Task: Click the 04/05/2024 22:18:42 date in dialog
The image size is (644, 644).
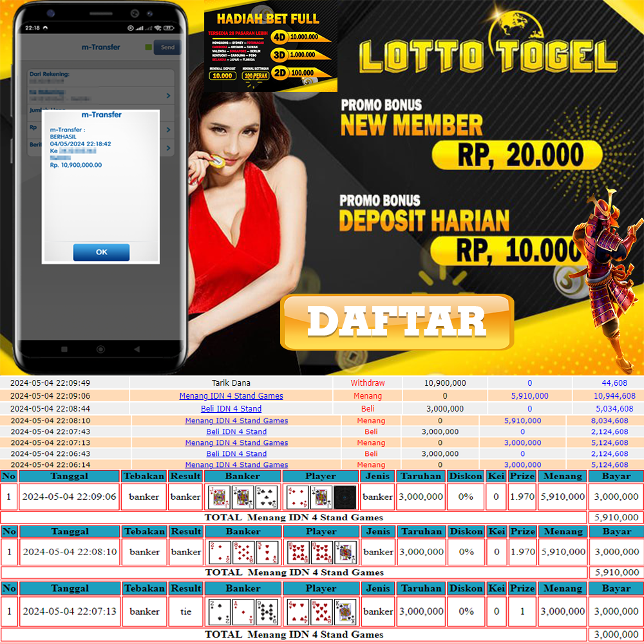Action: pos(80,144)
